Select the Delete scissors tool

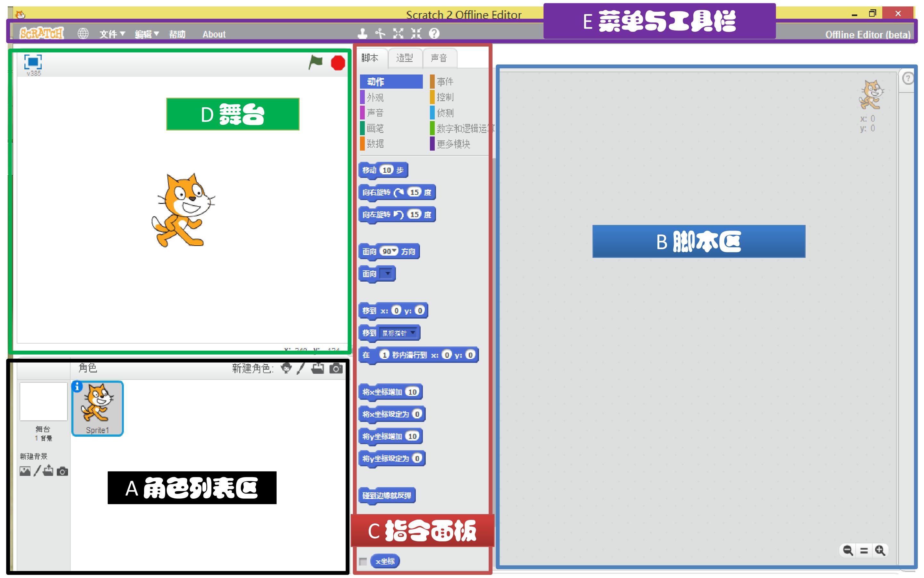click(x=380, y=34)
